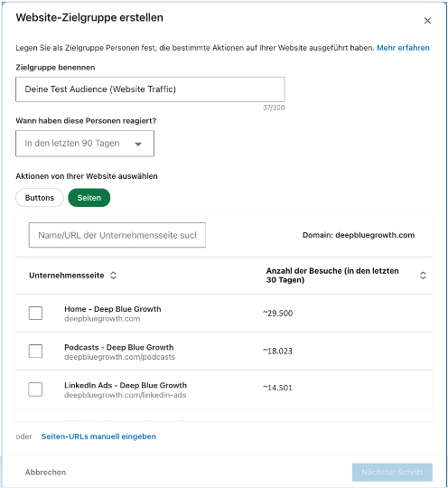Click the ~14.501 visits value
Viewport: 448px width, 488px height.
pyautogui.click(x=277, y=388)
